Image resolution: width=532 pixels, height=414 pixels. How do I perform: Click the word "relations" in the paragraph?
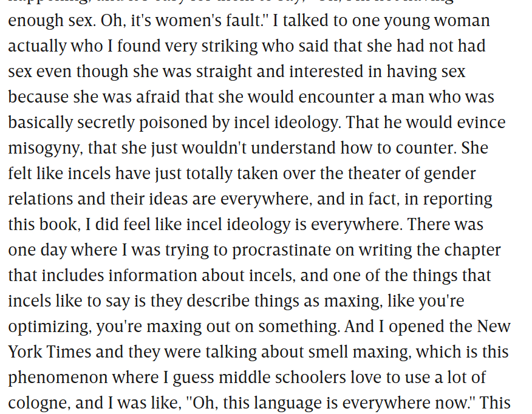click(x=40, y=199)
